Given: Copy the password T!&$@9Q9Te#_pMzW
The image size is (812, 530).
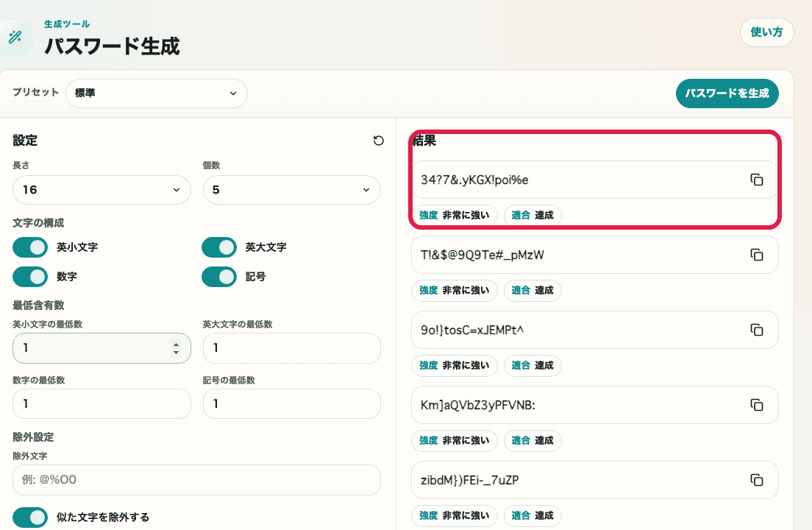Looking at the screenshot, I should [x=757, y=254].
